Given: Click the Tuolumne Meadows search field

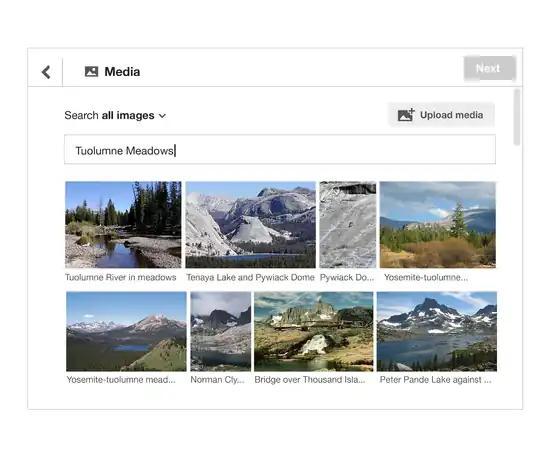Looking at the screenshot, I should click(280, 149).
